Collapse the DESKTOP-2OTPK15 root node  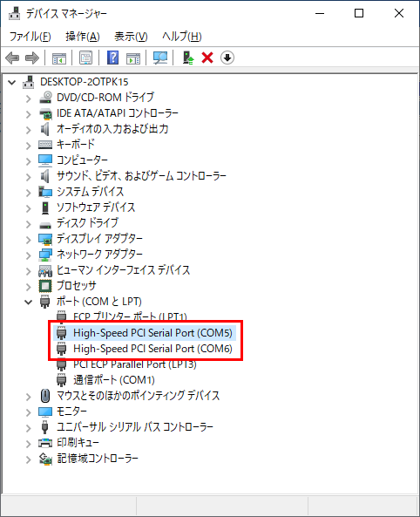(x=12, y=83)
